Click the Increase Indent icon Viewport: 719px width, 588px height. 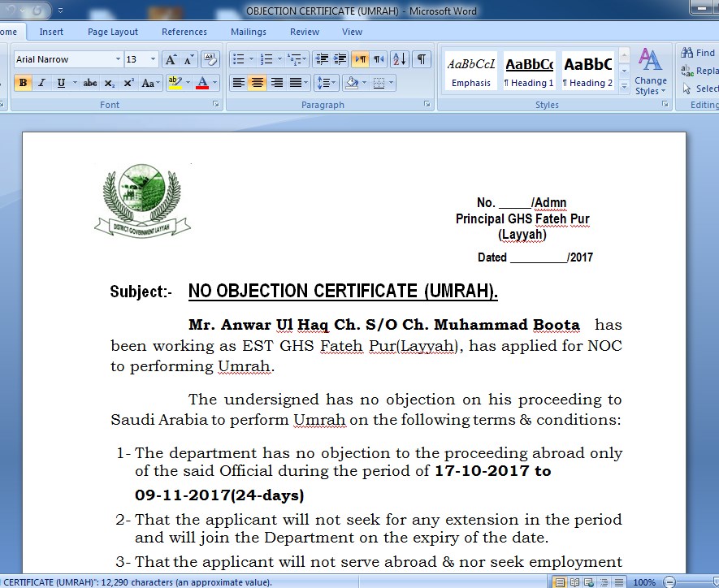click(x=340, y=59)
